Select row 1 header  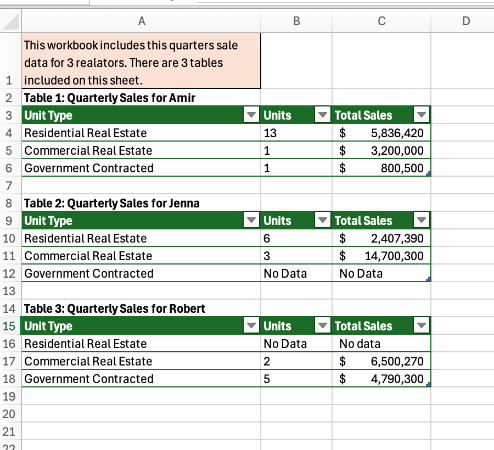[11, 61]
